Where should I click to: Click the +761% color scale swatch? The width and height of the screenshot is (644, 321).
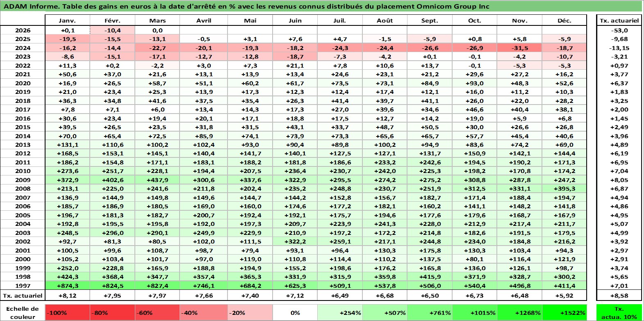tap(430, 312)
